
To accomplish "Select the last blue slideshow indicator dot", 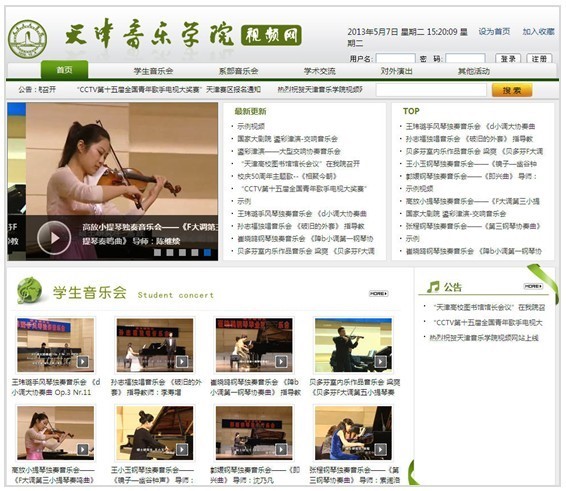I will 207,252.
